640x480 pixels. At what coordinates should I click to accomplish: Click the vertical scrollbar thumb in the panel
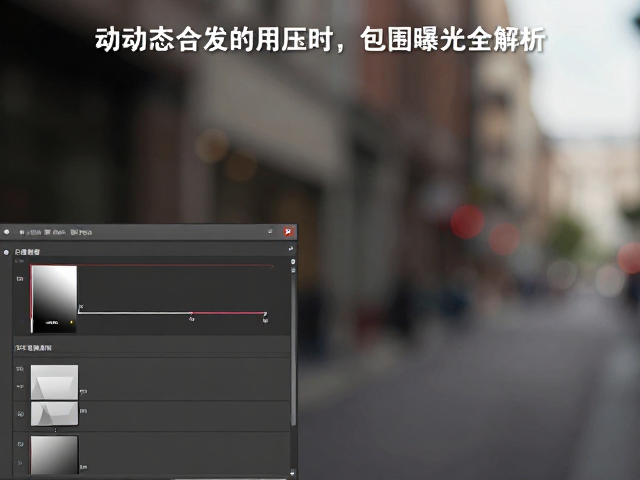tap(293, 351)
